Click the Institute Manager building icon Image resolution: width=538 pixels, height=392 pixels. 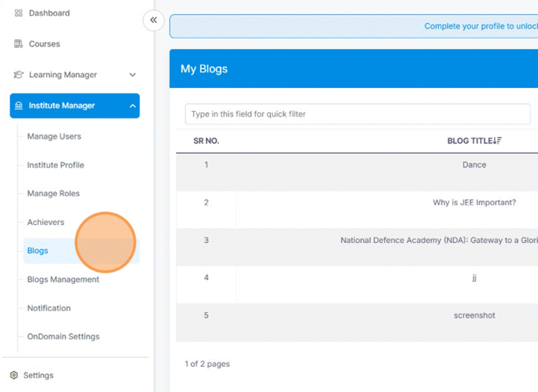click(18, 106)
